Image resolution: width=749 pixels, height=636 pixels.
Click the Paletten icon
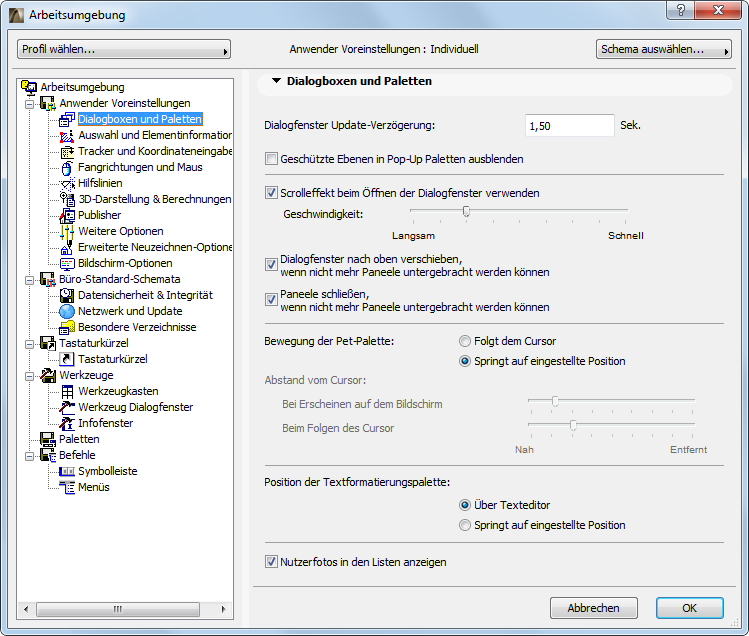tap(48, 439)
